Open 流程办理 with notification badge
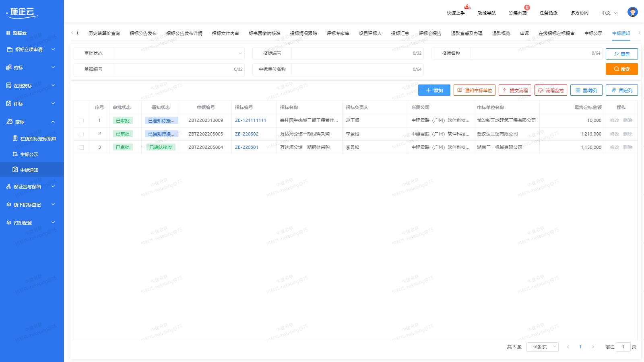Screen dimensions: 644x362 point(518,13)
